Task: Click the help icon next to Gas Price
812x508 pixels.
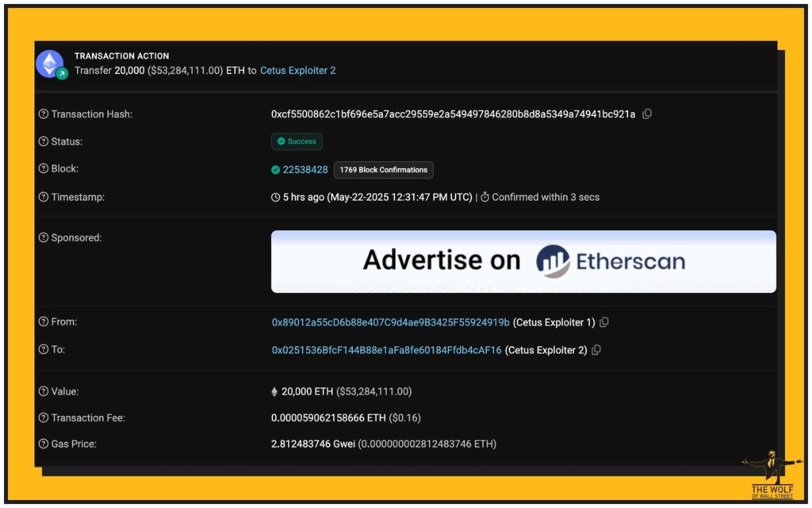Action: point(44,444)
